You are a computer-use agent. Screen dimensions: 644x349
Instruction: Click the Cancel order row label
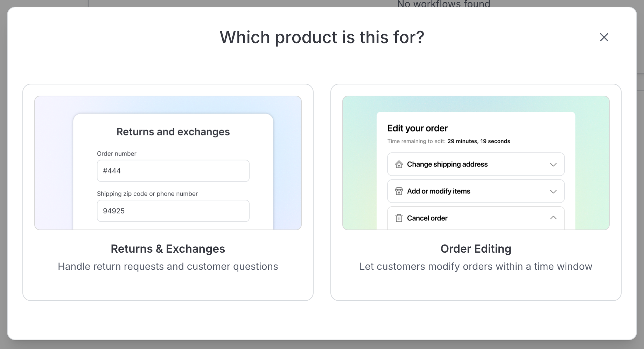point(427,218)
